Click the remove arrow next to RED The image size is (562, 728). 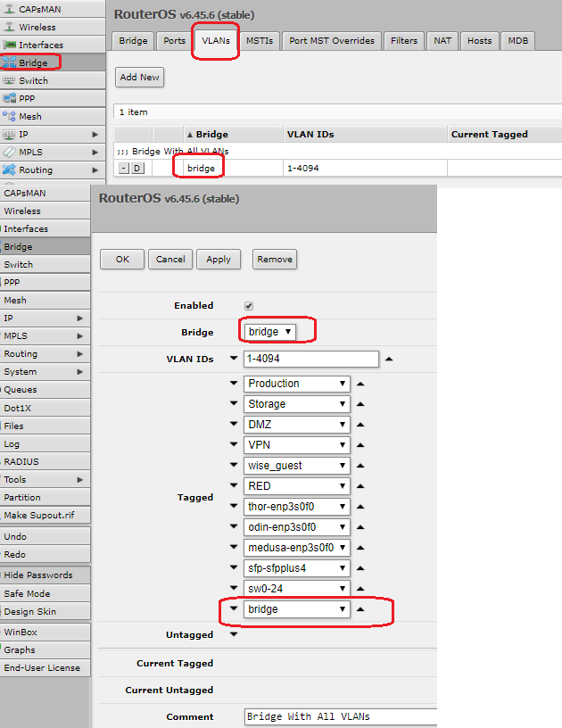[360, 486]
